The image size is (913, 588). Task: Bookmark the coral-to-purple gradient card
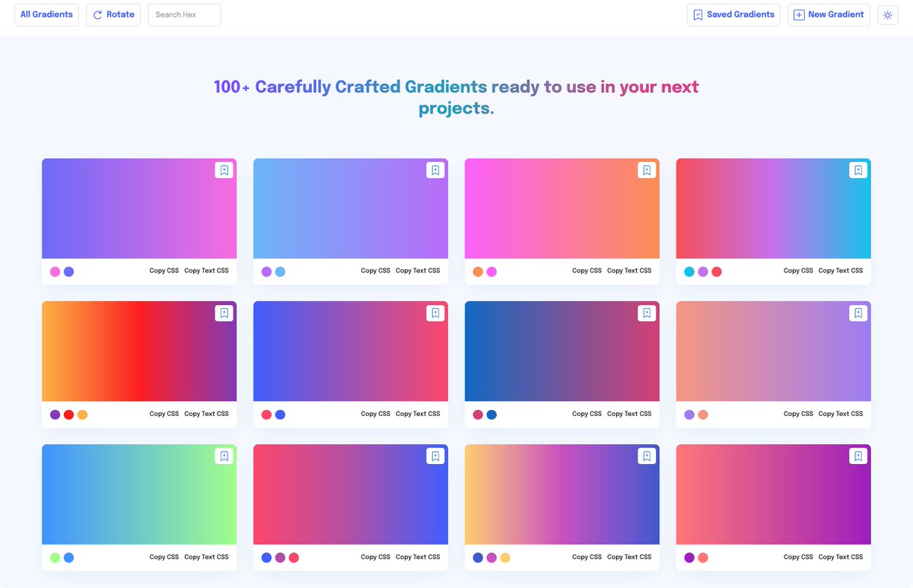pos(858,456)
